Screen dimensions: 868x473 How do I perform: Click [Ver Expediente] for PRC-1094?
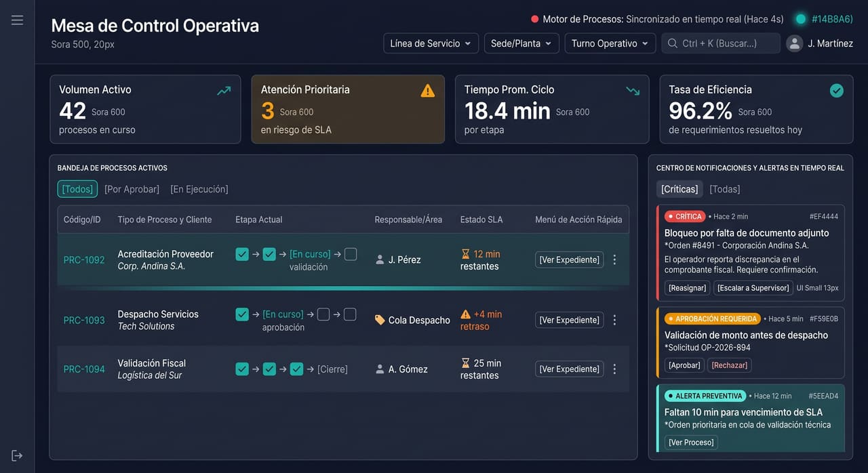[x=570, y=369]
